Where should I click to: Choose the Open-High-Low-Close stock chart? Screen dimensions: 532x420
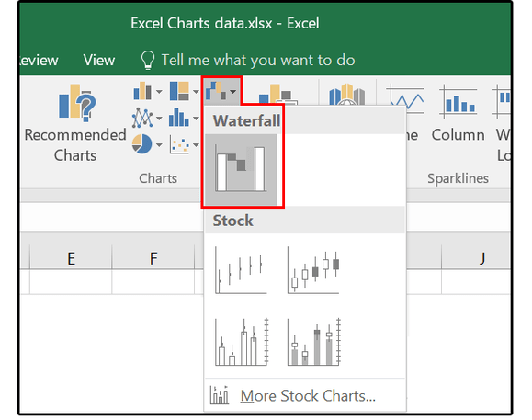(313, 270)
